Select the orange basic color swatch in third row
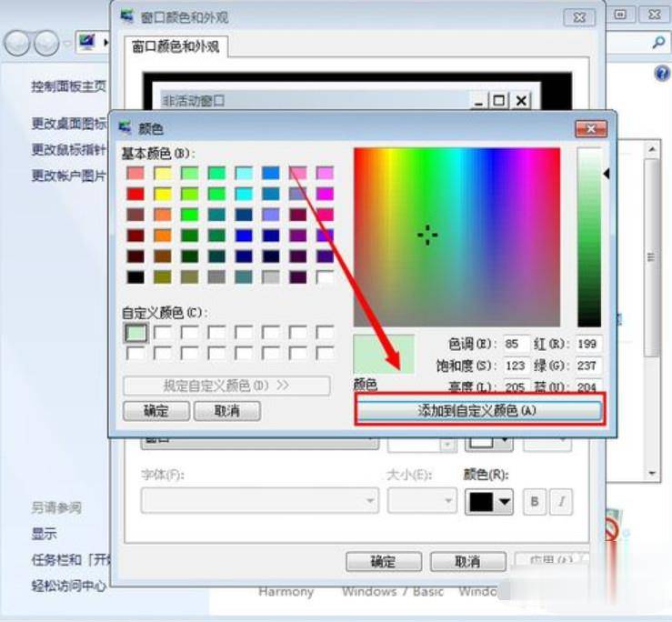672x622 pixels. point(163,215)
